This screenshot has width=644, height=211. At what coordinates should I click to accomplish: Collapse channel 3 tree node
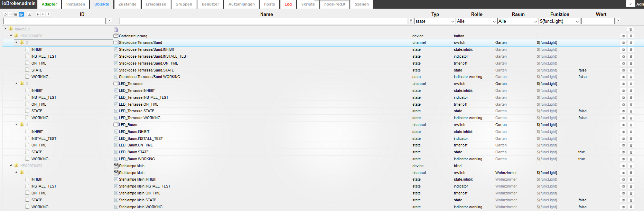pyautogui.click(x=16, y=84)
